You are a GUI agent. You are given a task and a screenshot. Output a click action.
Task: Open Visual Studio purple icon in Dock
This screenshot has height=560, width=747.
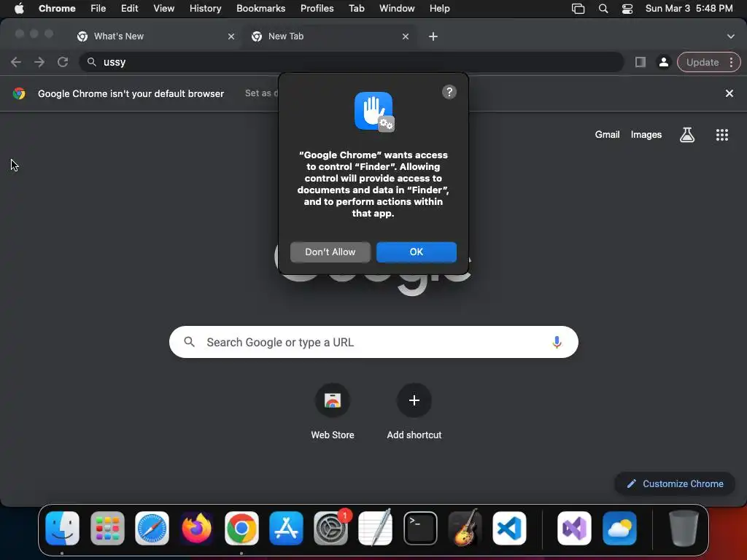[x=575, y=528]
